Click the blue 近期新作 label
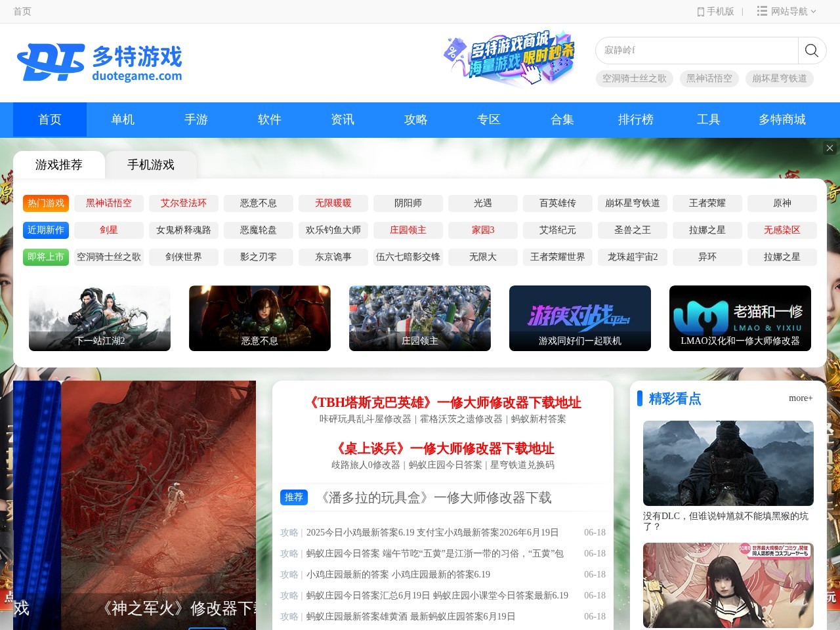Image resolution: width=840 pixels, height=630 pixels. tap(46, 230)
